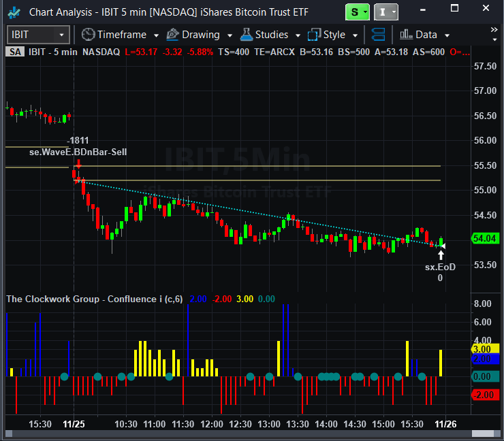Click the yellow 3.00 indicator value in header
Screen dimensions: 504x441
coord(245,299)
